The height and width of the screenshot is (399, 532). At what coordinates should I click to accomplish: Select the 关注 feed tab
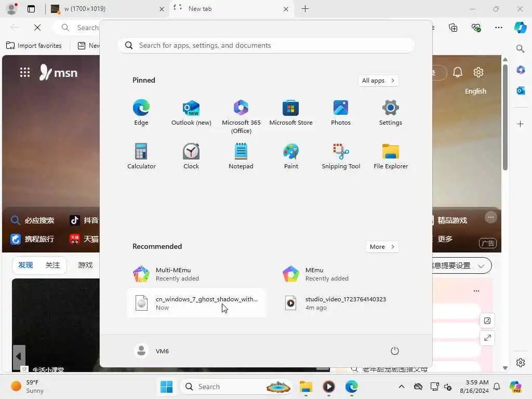[52, 265]
